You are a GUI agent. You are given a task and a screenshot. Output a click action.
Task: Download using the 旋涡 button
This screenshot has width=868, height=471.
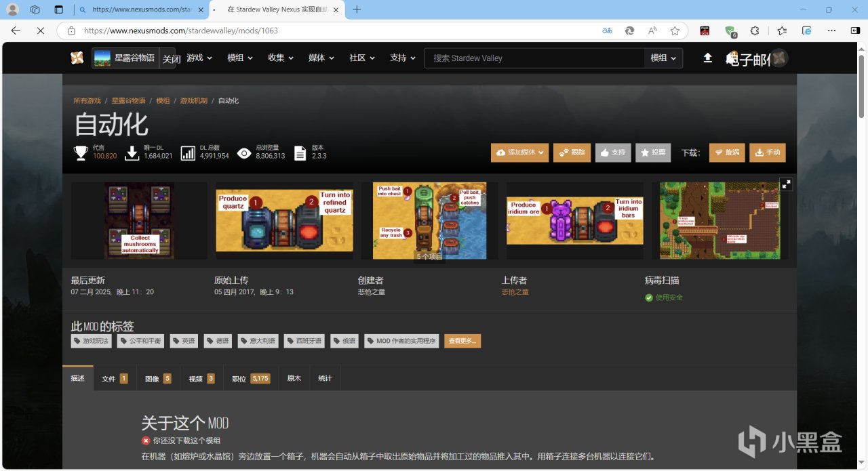pyautogui.click(x=727, y=152)
